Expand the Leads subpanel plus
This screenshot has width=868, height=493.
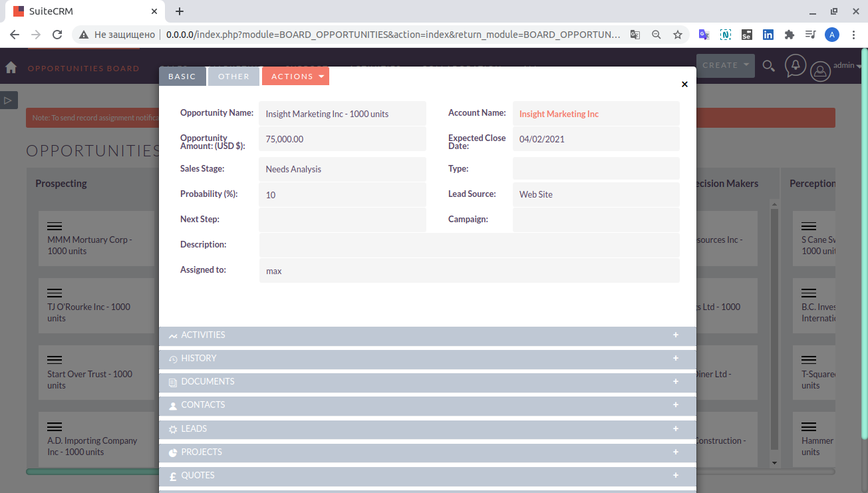click(x=676, y=429)
